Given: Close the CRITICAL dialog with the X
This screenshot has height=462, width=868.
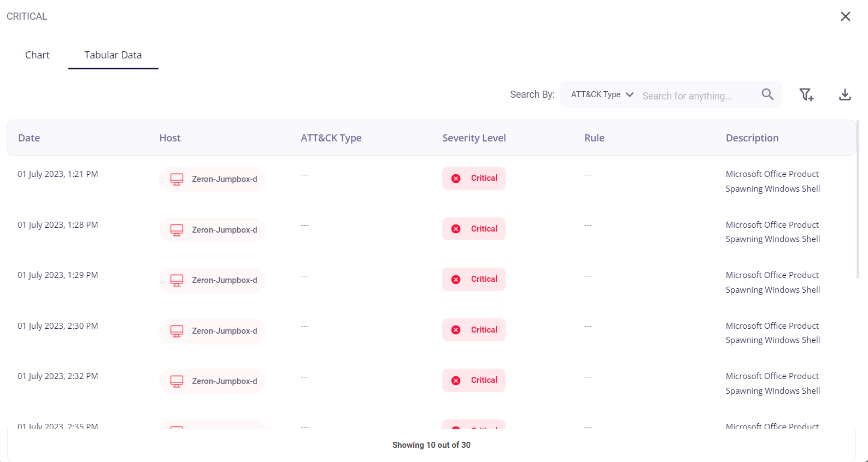Looking at the screenshot, I should 845,16.
